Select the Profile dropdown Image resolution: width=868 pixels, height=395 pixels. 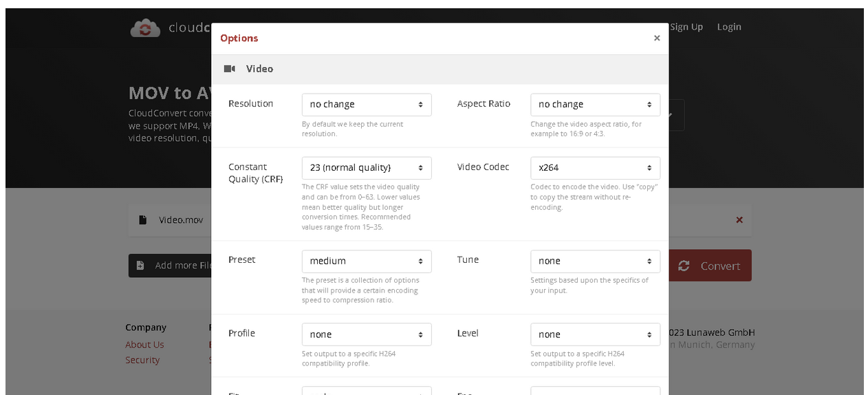coord(367,334)
